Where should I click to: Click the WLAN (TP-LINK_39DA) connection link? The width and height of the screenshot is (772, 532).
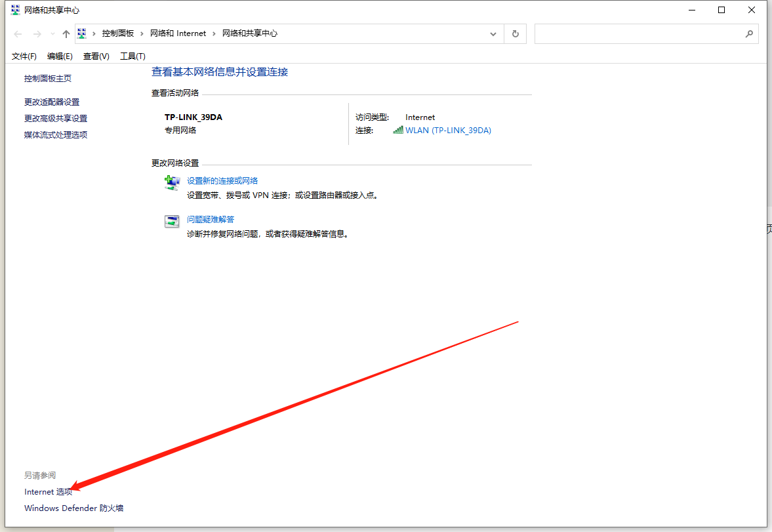(449, 130)
